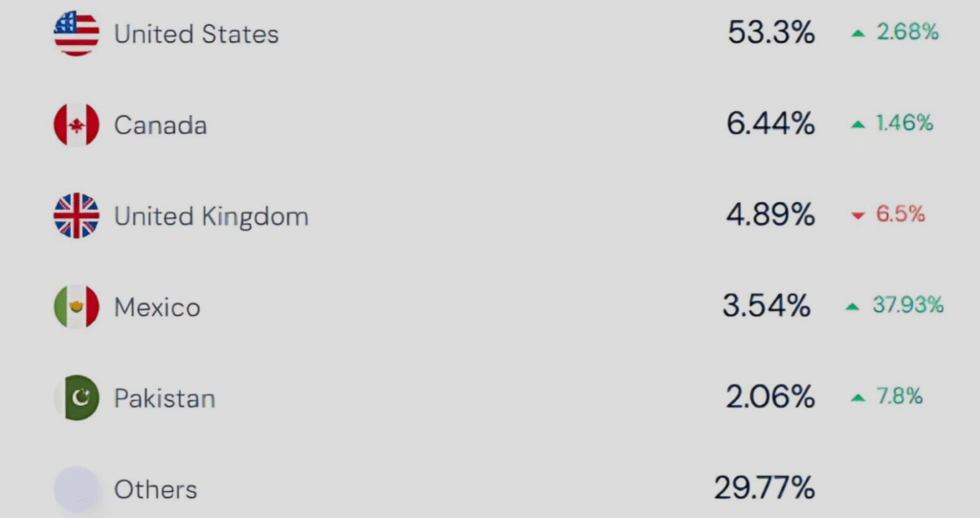This screenshot has width=980, height=518.
Task: Click the Mexico flag icon
Action: click(77, 307)
